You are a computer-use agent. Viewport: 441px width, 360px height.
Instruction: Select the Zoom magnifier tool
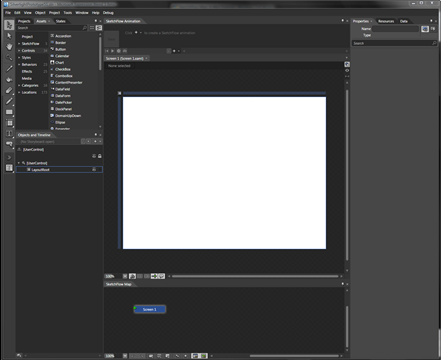click(x=9, y=58)
